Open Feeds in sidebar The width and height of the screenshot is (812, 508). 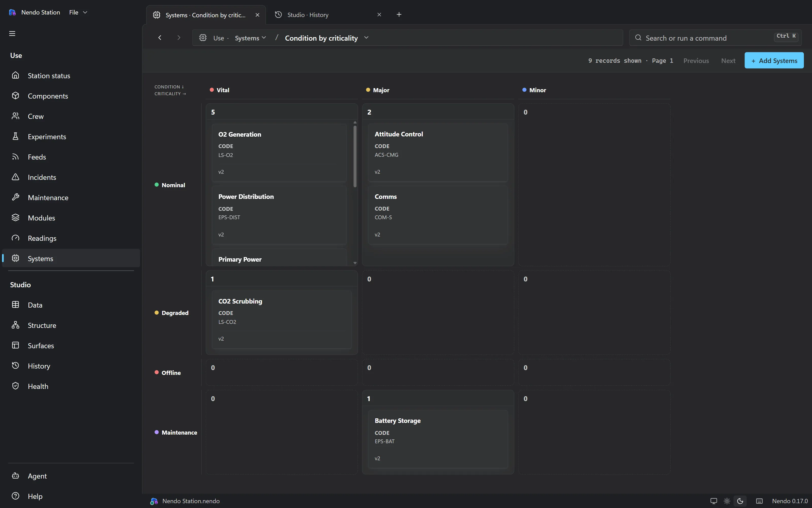point(71,157)
